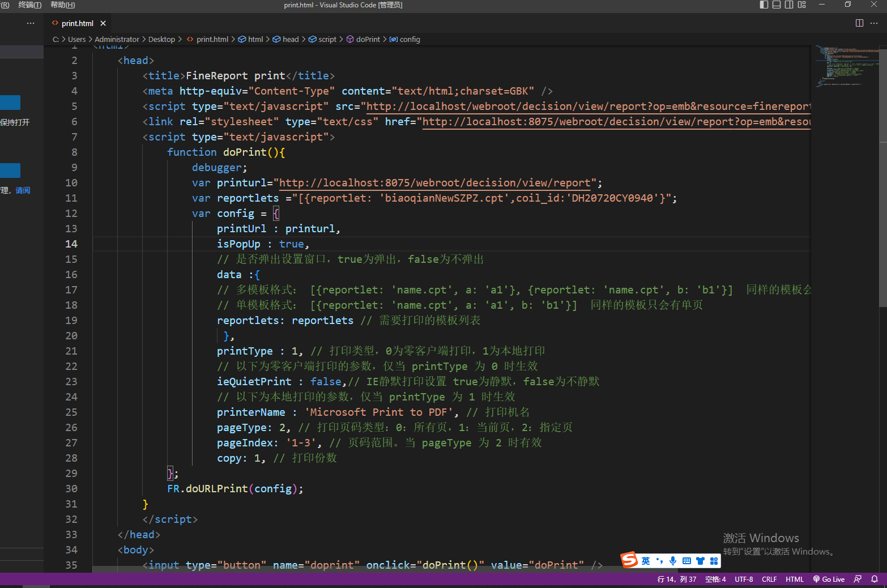Click Administrator in the breadcrumb
887x588 pixels.
pos(117,39)
